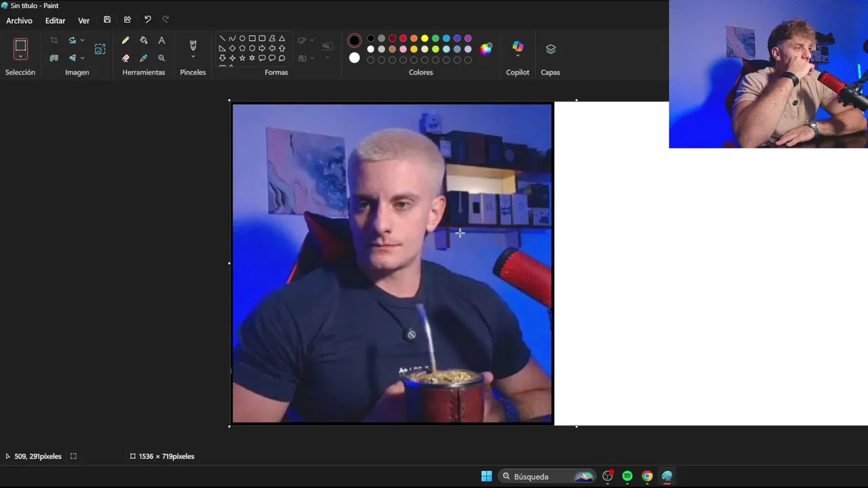
Task: Open OBS Studio from the taskbar
Action: tap(608, 476)
